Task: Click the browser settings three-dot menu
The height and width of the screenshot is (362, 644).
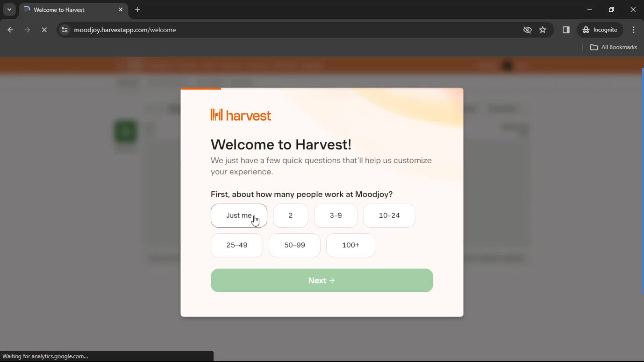Action: point(633,29)
